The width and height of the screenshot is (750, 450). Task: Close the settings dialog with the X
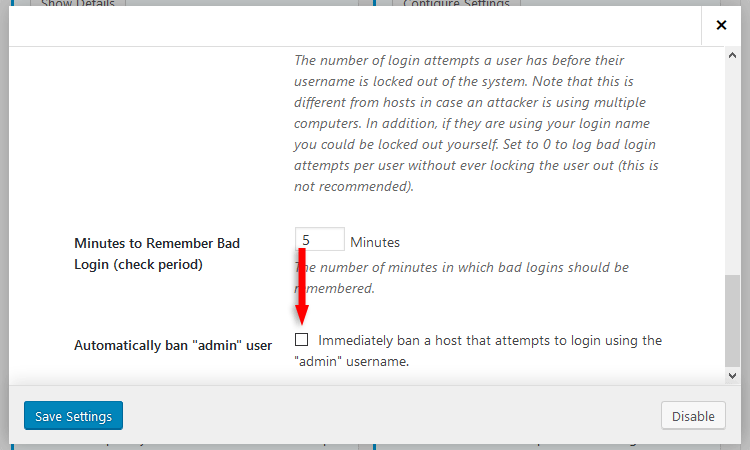(721, 25)
